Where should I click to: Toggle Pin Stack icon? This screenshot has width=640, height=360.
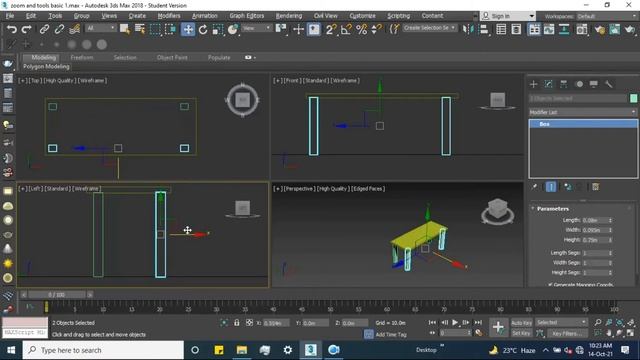tap(534, 187)
